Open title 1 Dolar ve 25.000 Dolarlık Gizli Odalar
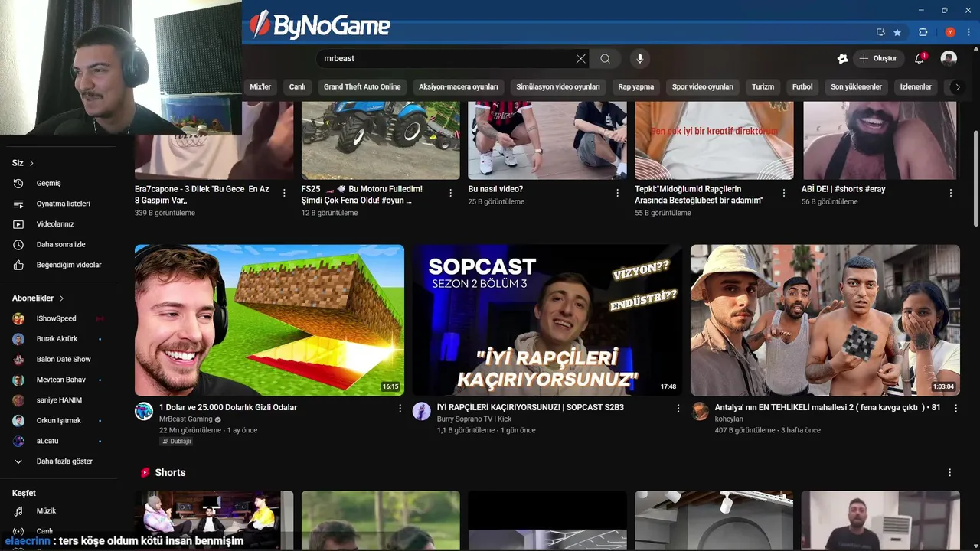980x551 pixels. pos(228,407)
